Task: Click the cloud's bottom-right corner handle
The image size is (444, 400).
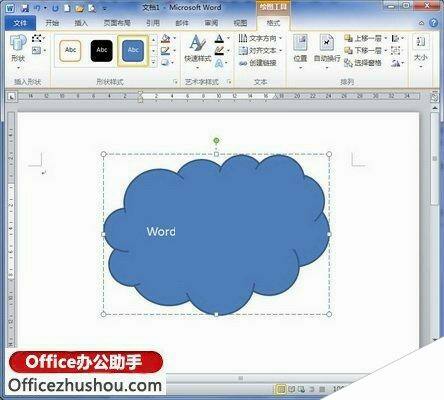Action: pos(329,314)
